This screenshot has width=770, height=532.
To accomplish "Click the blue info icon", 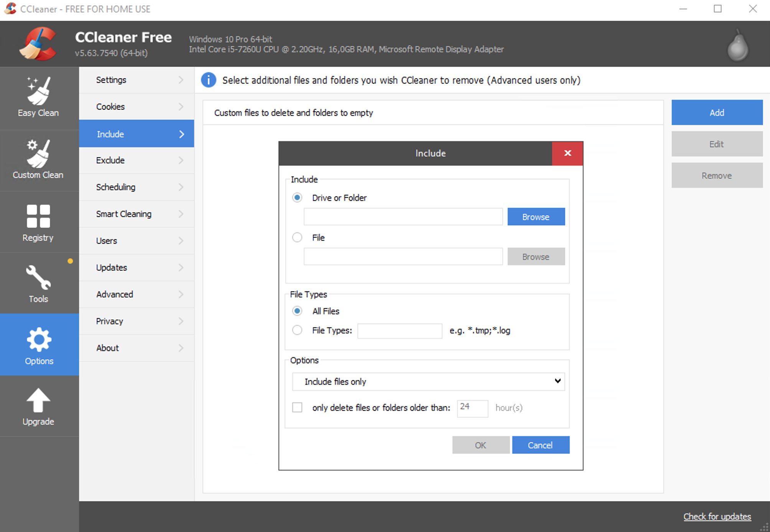I will (x=209, y=80).
